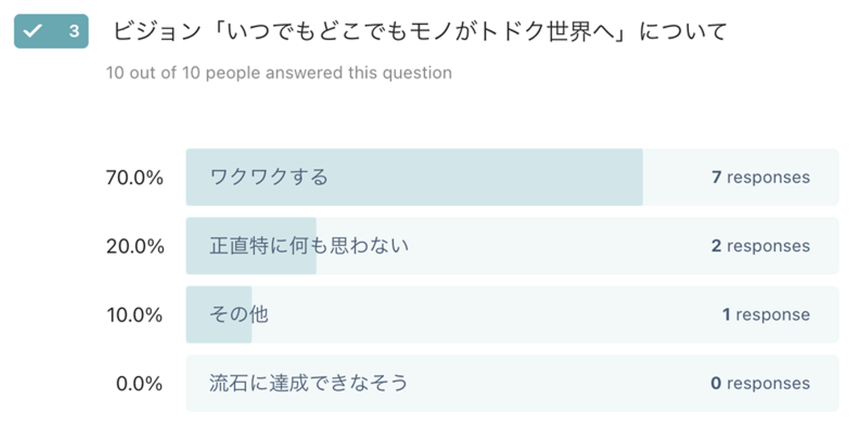The width and height of the screenshot is (868, 435).
Task: Open the '0 responses' count
Action: 760,383
